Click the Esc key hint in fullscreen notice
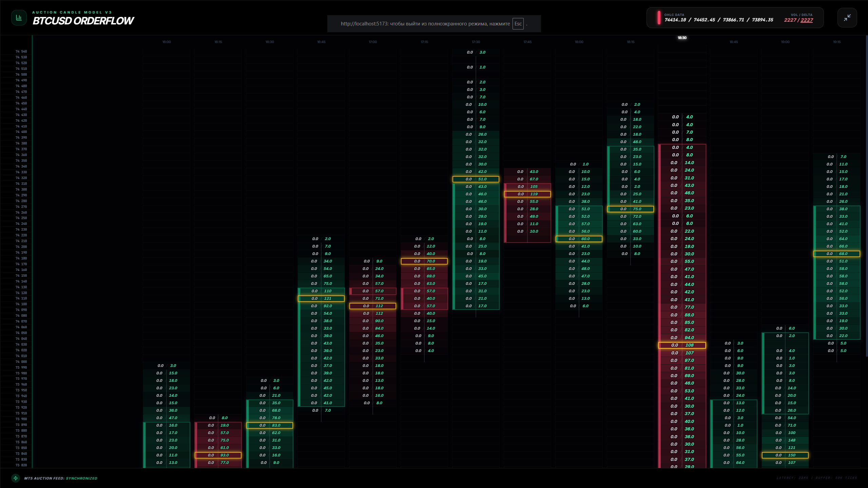 (x=518, y=24)
